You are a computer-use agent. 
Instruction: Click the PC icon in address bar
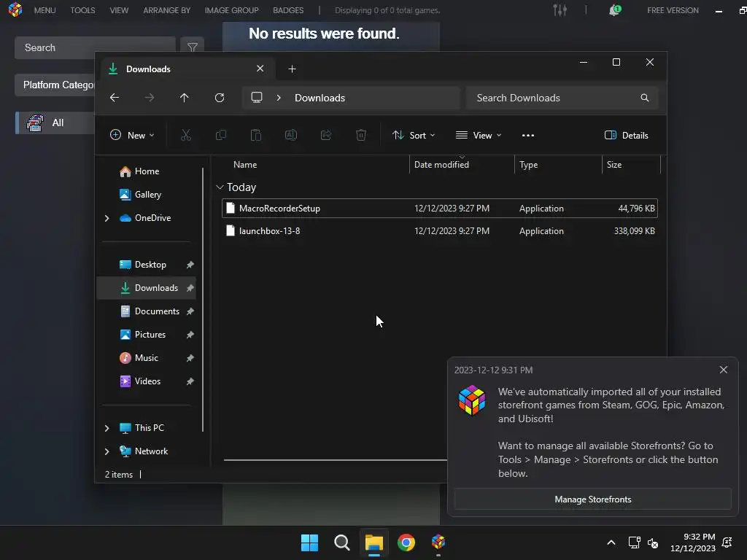257,98
